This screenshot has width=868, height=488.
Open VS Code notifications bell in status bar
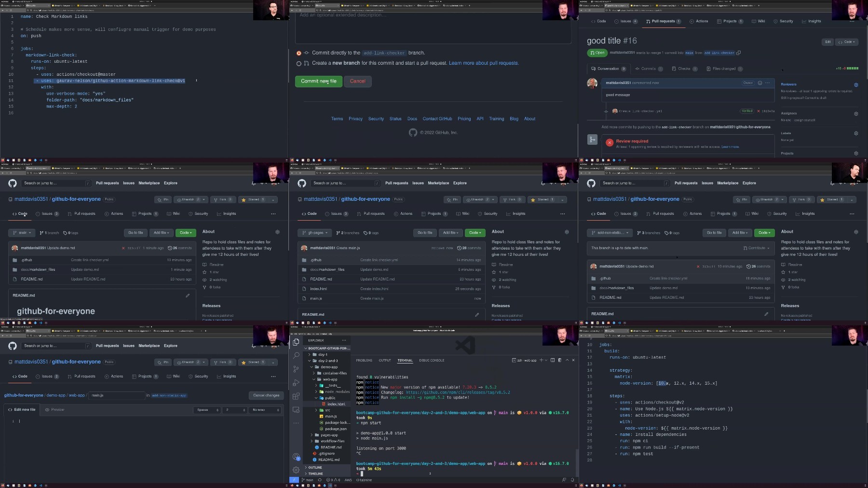tap(573, 480)
